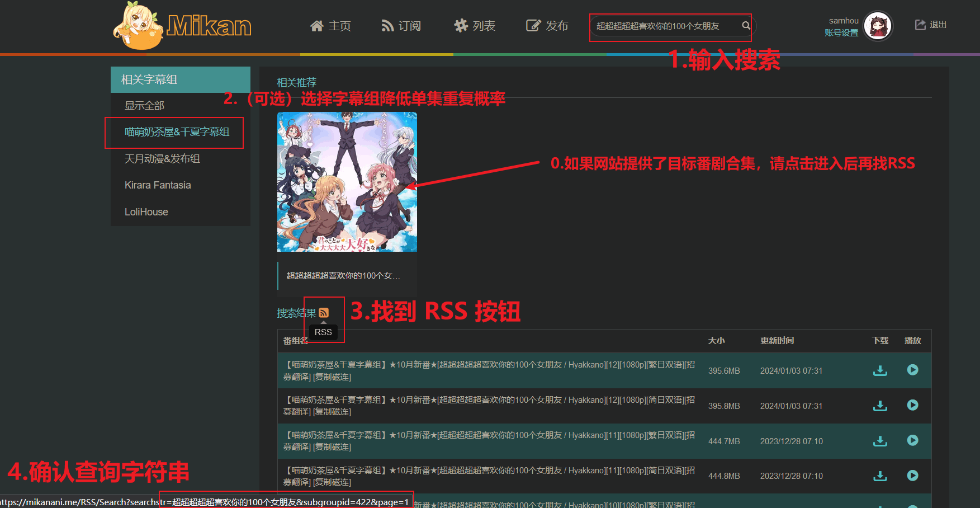The height and width of the screenshot is (508, 980).
Task: Play the 444.8MB episode 11 entry
Action: [x=912, y=476]
